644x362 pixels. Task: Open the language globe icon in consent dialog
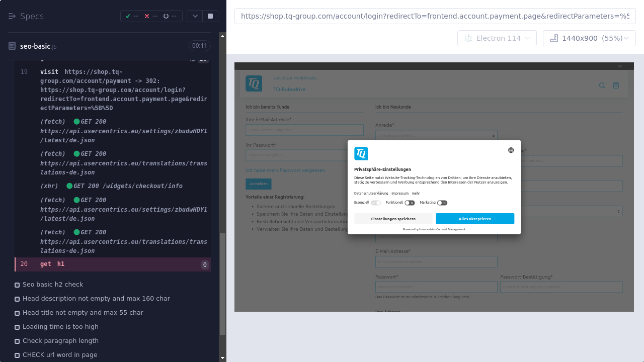click(511, 150)
